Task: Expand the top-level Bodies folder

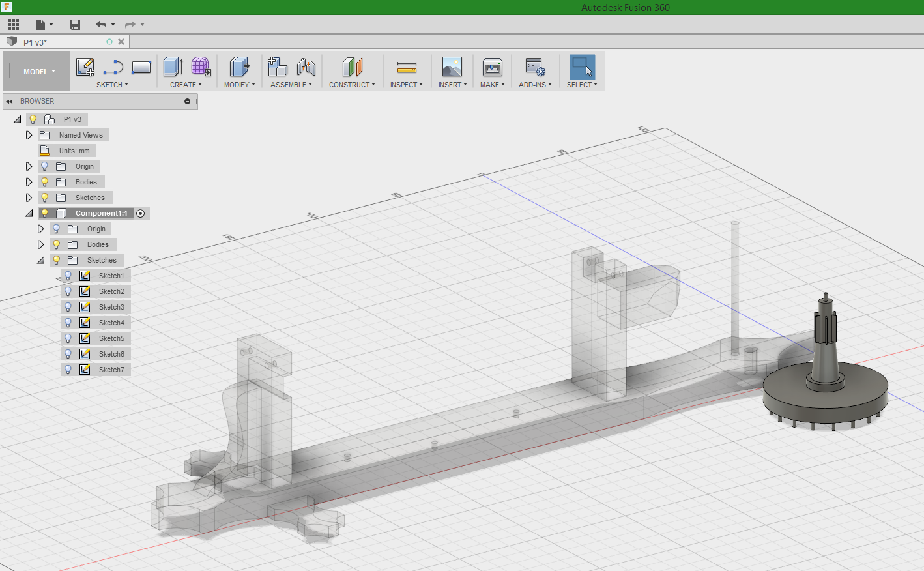Action: coord(29,182)
